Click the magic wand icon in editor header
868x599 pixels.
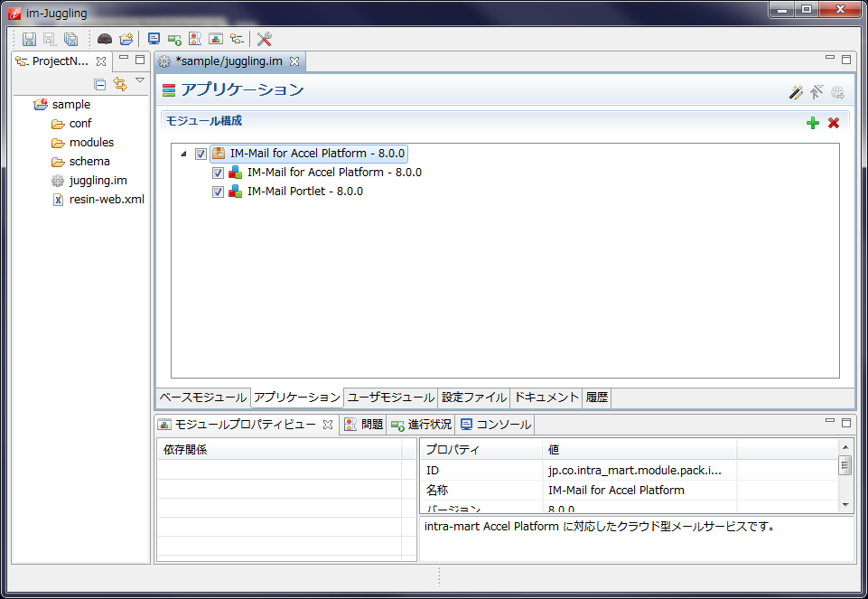(796, 92)
